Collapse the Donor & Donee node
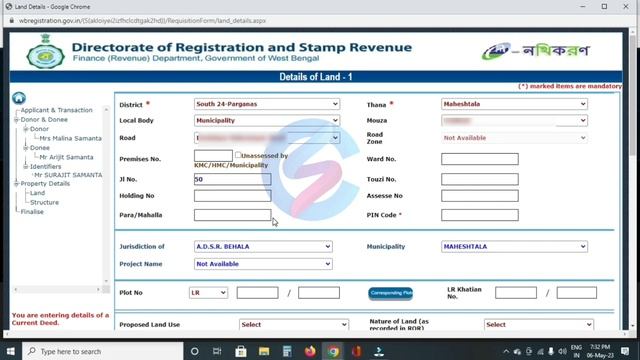Screen dimensions: 640x360 coord(16,120)
